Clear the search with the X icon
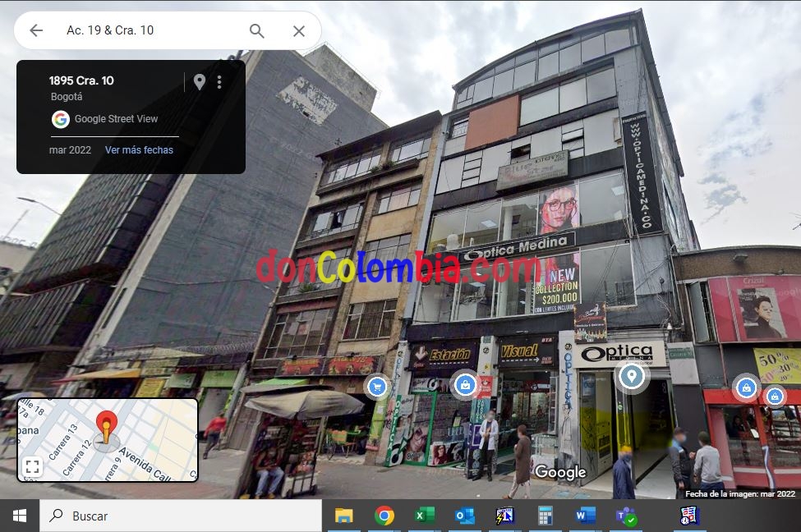Screen dimensions: 801x532 coord(299,30)
